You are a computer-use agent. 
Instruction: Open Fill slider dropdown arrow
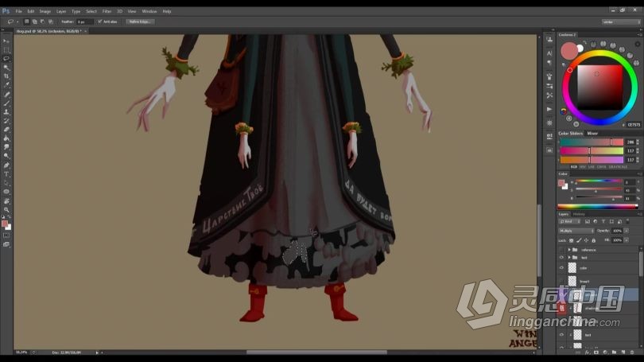[x=627, y=240]
